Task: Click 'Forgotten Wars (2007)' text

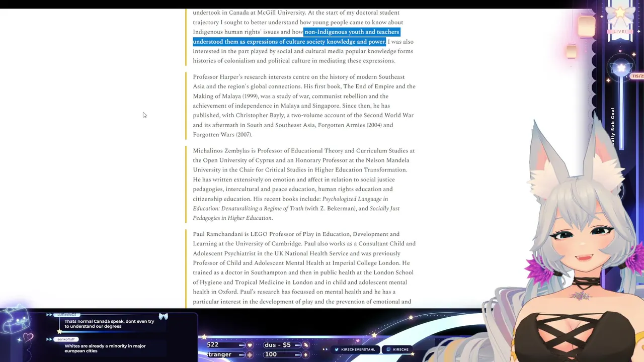Action: [x=222, y=135]
